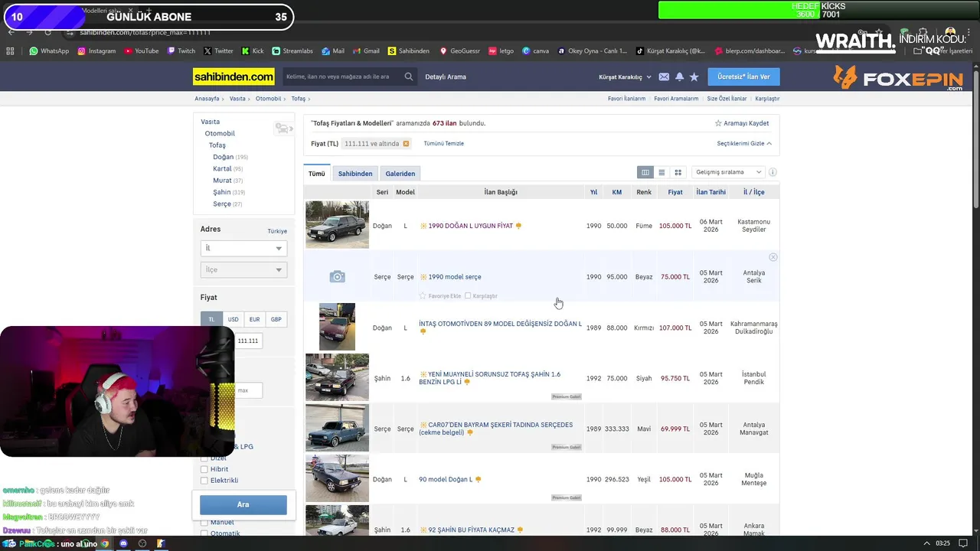Open the YouTube bookmark
980x551 pixels.
[x=141, y=51]
